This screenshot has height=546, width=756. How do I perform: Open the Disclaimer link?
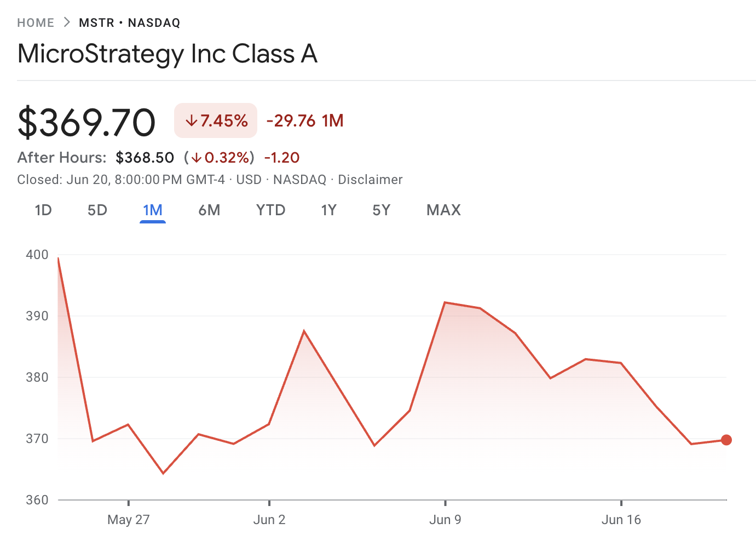tap(370, 180)
